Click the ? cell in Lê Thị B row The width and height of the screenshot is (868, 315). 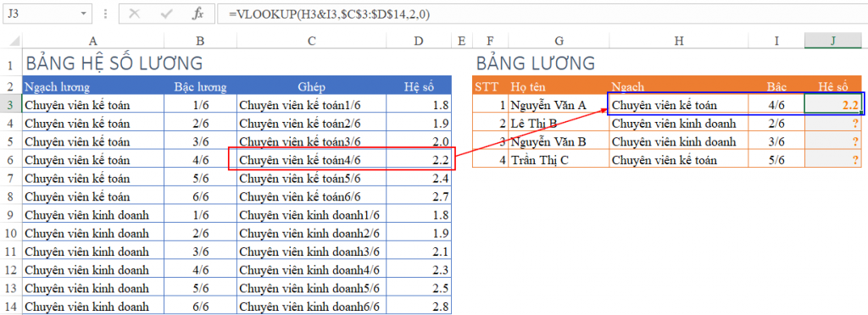pyautogui.click(x=834, y=123)
